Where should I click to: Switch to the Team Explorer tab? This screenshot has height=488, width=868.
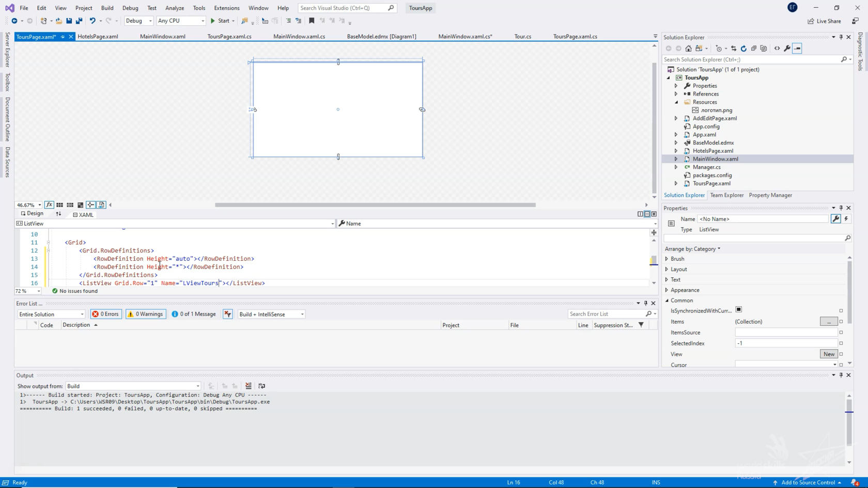726,195
